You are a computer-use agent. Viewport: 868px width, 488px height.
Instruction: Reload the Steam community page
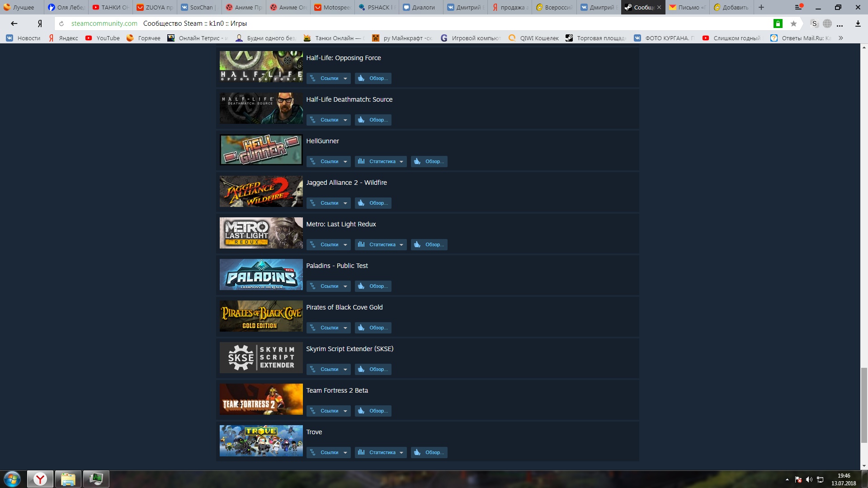[x=61, y=23]
